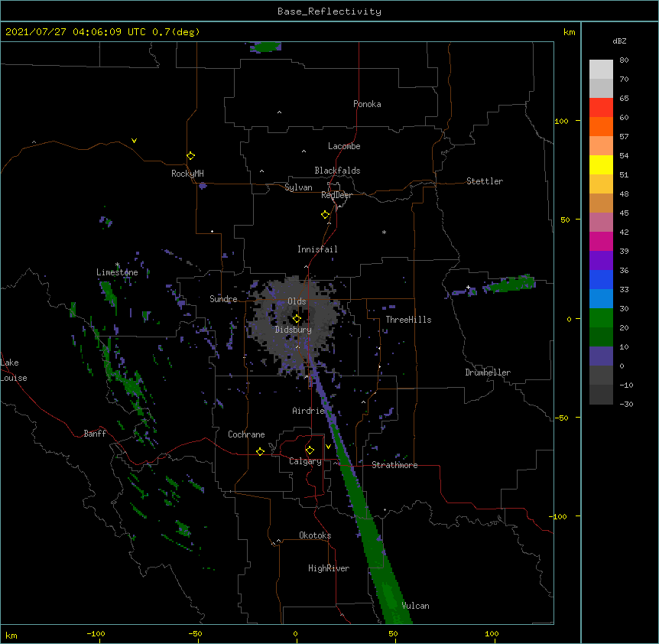The image size is (659, 644).
Task: Pick the dark blue 36-33 dBZ legend band
Action: tap(601, 280)
